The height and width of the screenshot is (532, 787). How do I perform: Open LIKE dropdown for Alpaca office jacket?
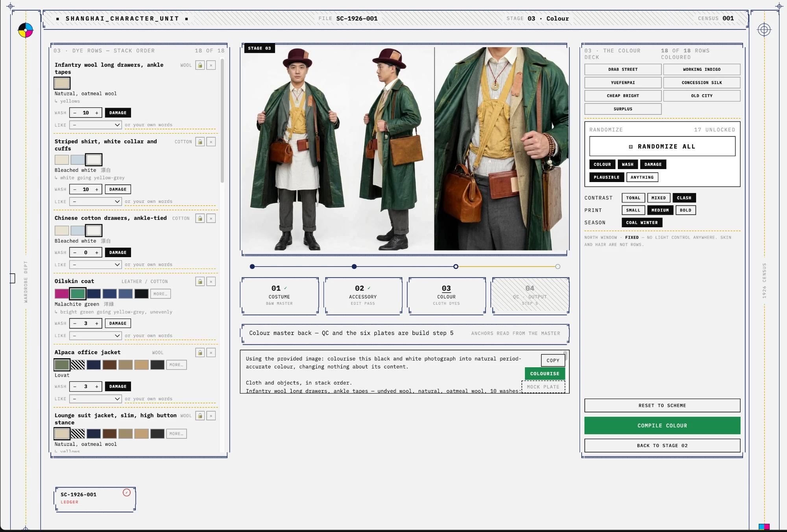coord(96,399)
